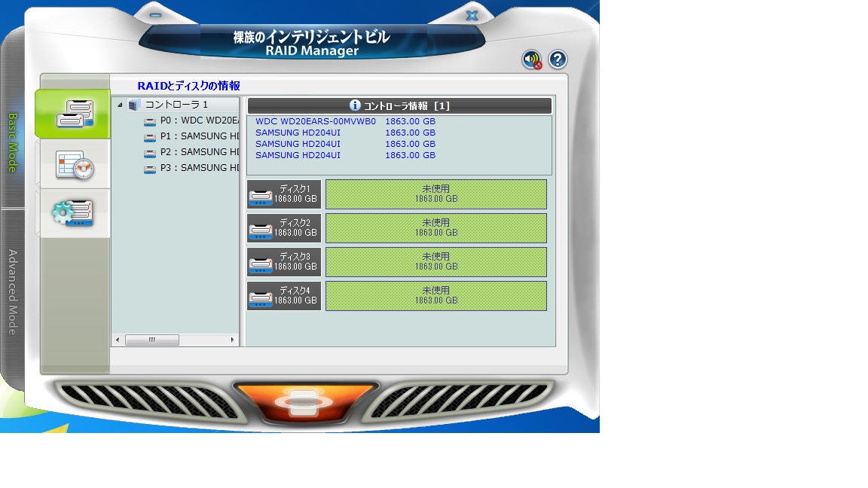Image resolution: width=868 pixels, height=488 pixels.
Task: Open help with the question mark icon
Action: click(x=558, y=59)
